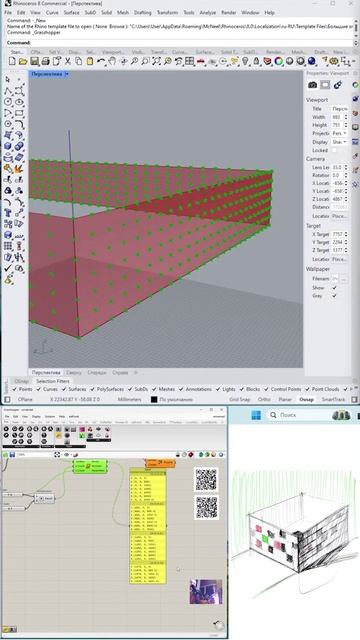Open the command history dropdown arrow
The width and height of the screenshot is (360, 640).
point(355,42)
